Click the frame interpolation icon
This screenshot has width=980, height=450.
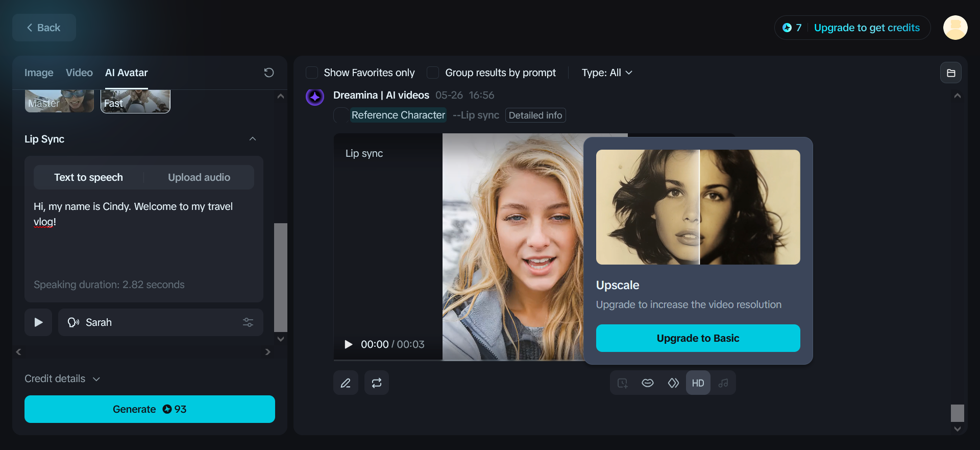[673, 383]
